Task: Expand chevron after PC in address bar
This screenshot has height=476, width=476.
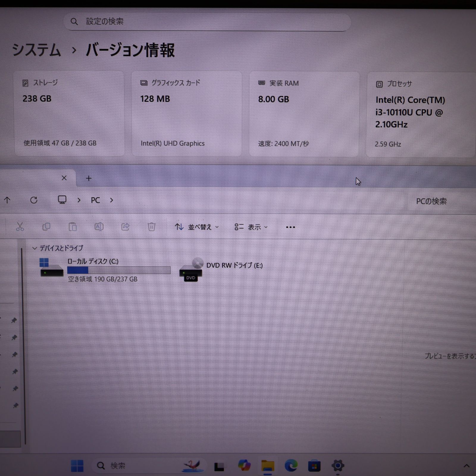Action: (112, 200)
